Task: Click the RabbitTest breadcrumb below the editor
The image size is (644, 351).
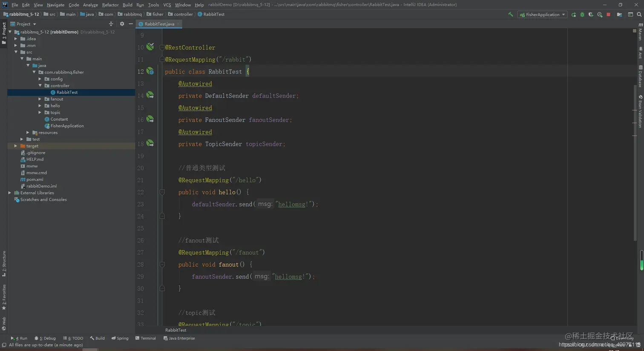Action: point(175,330)
